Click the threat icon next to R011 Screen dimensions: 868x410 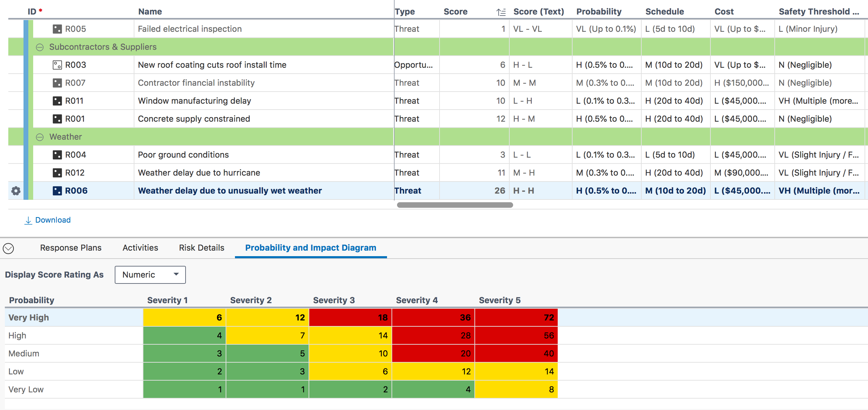(x=57, y=101)
